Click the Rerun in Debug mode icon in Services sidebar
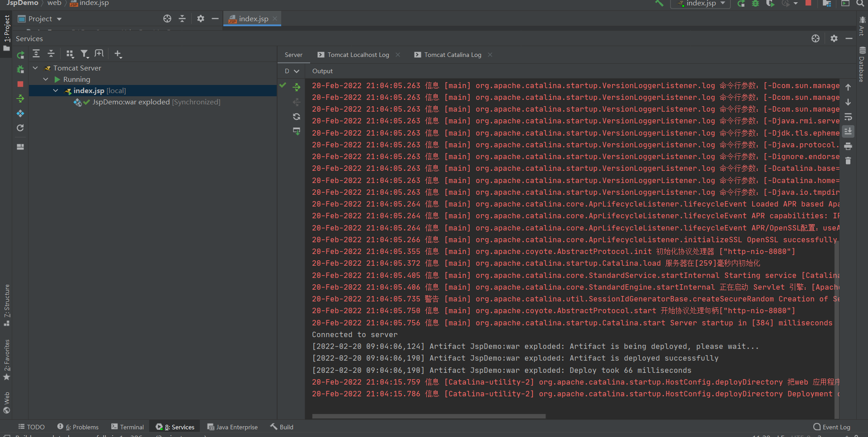 coord(20,70)
